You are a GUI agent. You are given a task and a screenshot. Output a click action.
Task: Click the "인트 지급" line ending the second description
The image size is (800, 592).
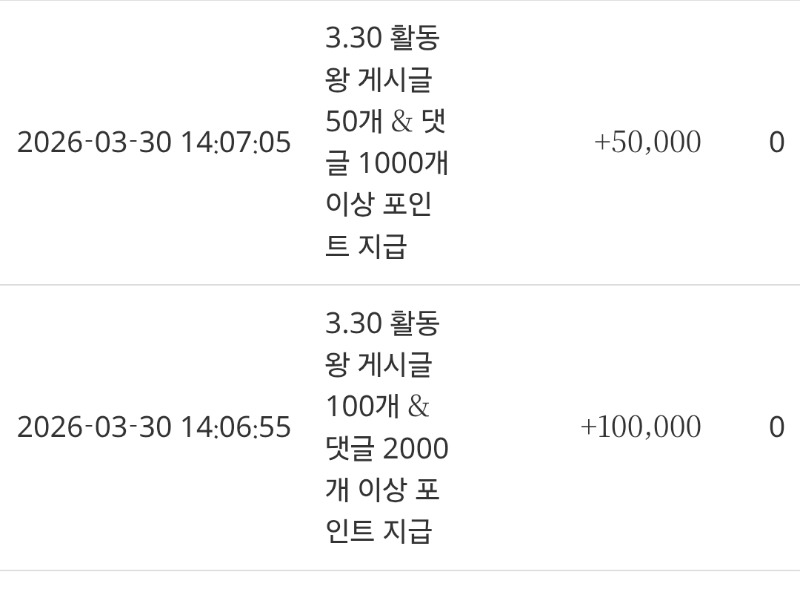click(x=378, y=531)
